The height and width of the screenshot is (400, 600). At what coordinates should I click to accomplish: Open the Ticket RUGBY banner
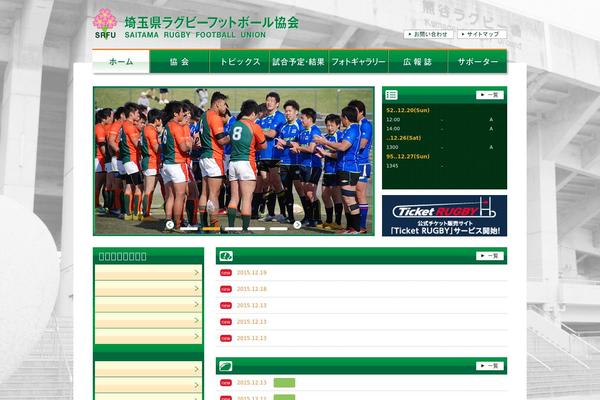[x=444, y=216]
